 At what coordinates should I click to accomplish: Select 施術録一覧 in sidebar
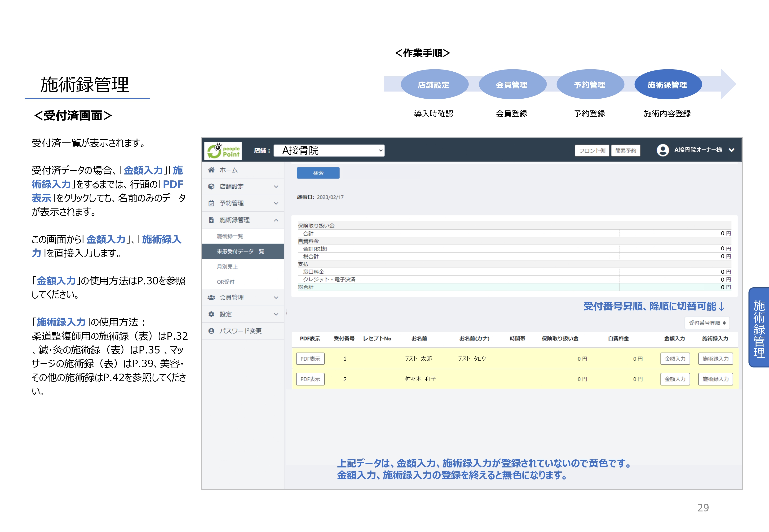[x=230, y=236]
